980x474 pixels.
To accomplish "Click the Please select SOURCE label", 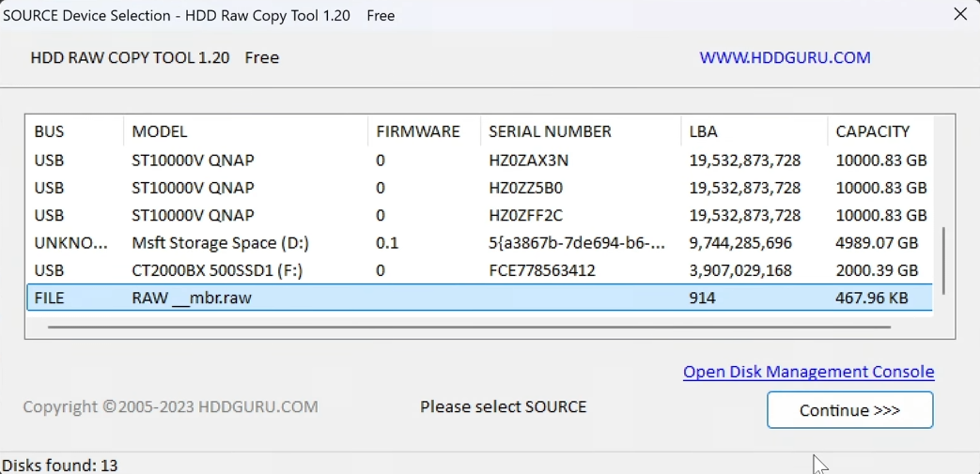I will pos(503,407).
